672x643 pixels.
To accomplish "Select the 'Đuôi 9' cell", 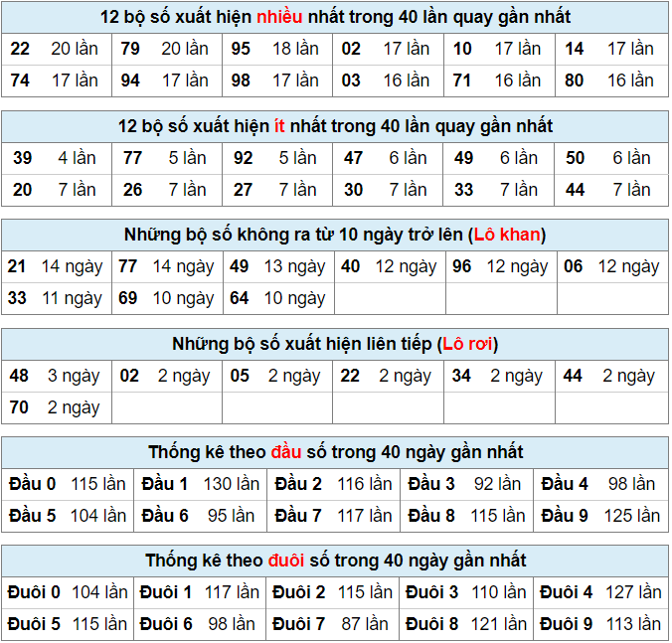I will [x=601, y=624].
